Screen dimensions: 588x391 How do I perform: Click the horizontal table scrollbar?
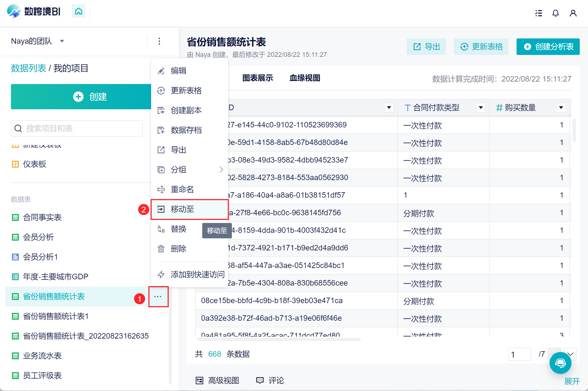coord(279,340)
